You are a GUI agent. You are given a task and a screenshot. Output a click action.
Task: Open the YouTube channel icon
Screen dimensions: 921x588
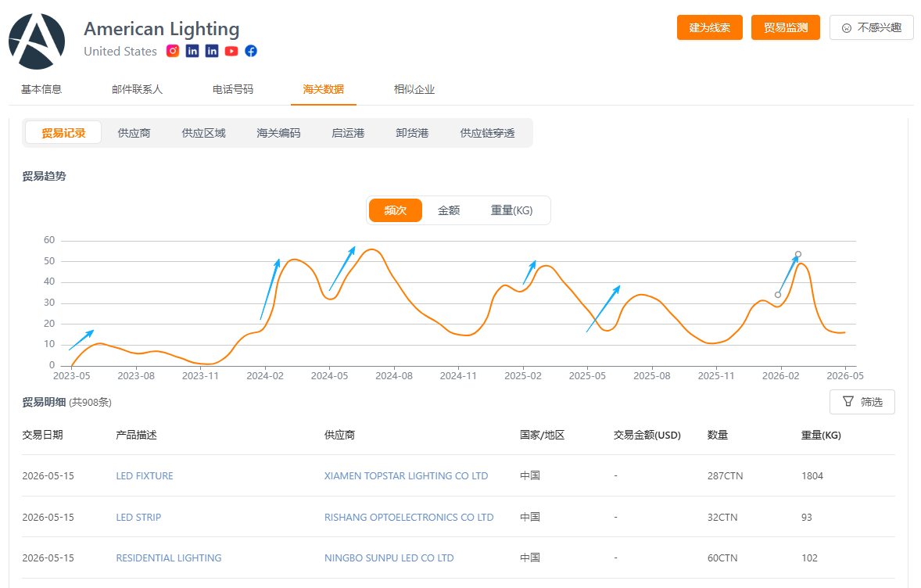[x=231, y=51]
